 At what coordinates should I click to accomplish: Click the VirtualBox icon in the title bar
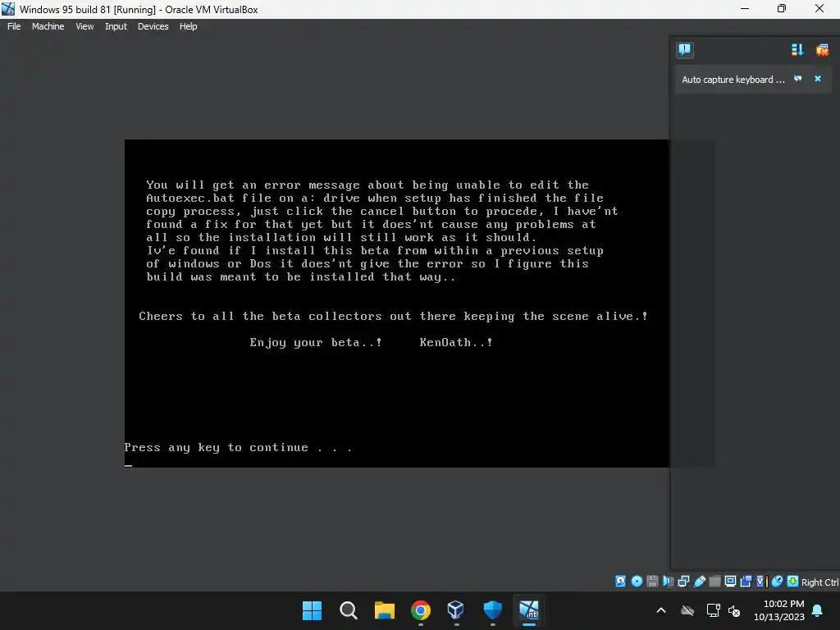pos(8,9)
